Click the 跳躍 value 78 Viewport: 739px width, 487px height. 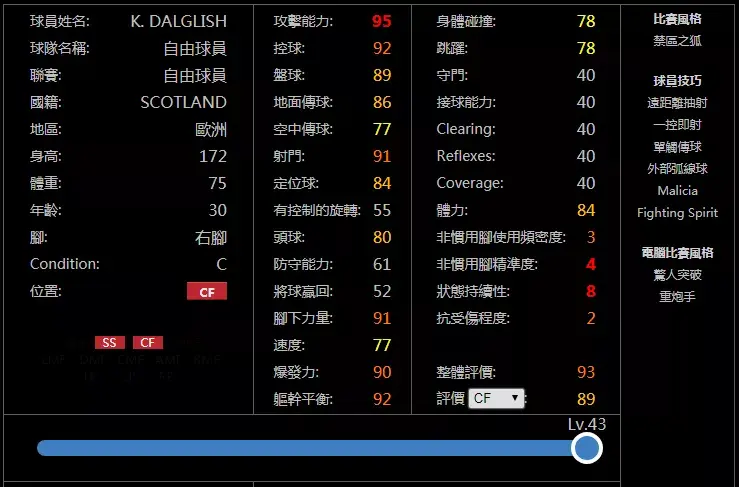(x=586, y=48)
